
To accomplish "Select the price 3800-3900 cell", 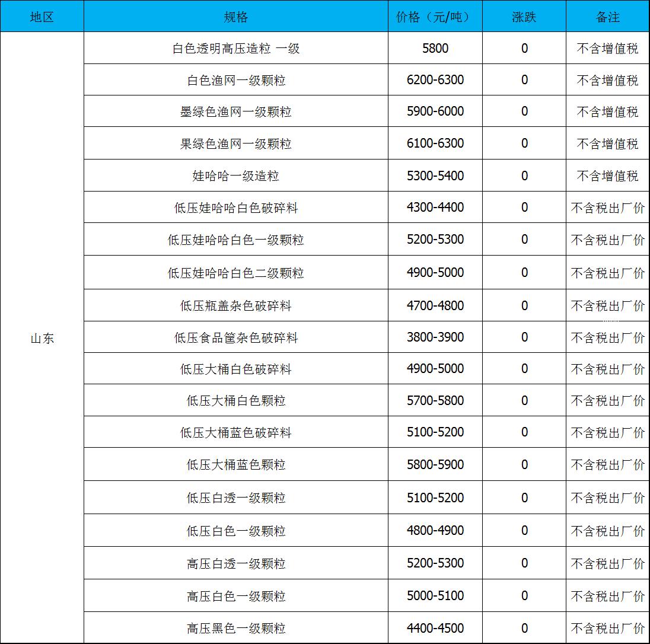I will pos(435,337).
